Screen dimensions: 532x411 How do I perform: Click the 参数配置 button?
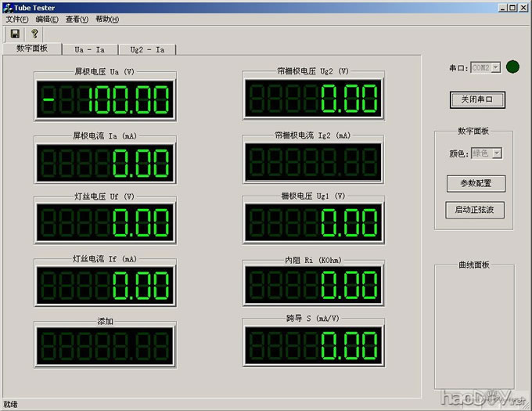[476, 183]
